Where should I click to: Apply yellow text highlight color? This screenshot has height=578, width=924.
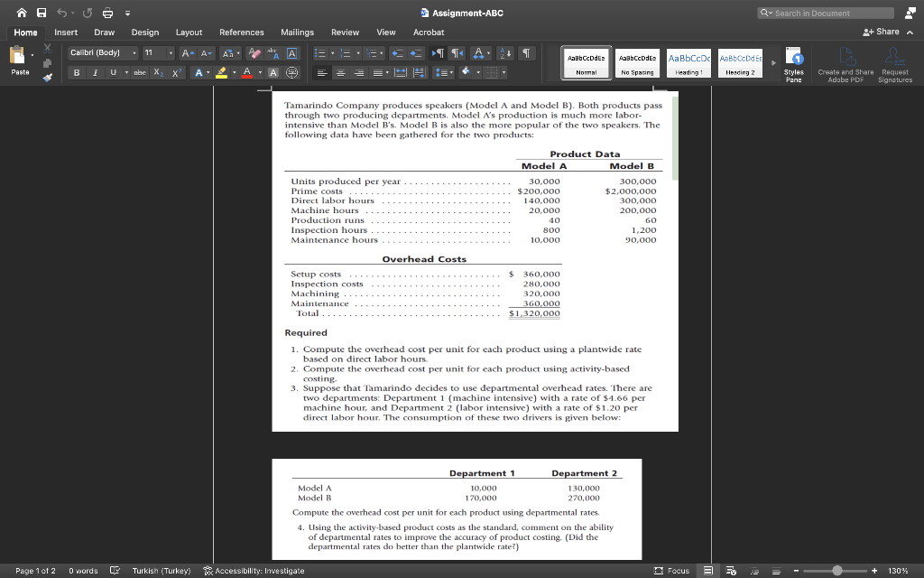point(222,73)
